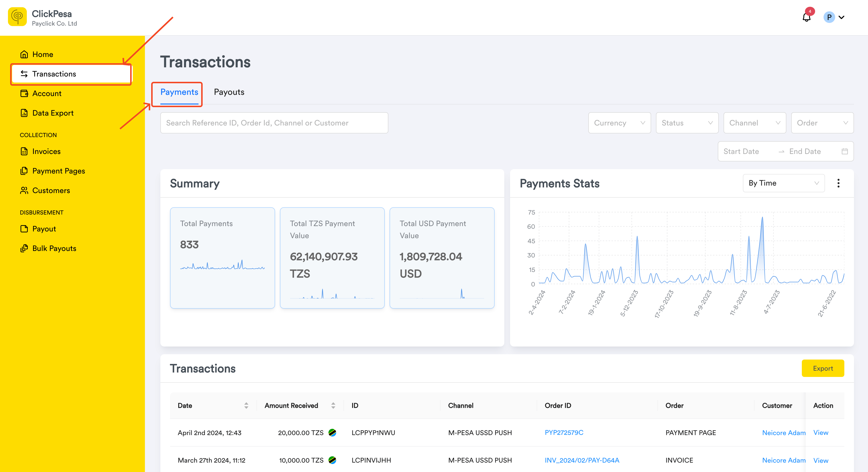Open order link PYP272579C

[x=564, y=433]
